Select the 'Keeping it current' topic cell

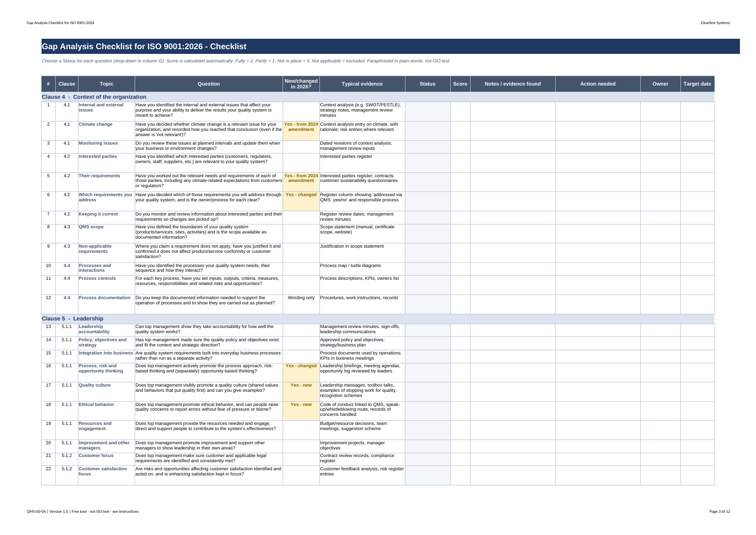(106, 217)
